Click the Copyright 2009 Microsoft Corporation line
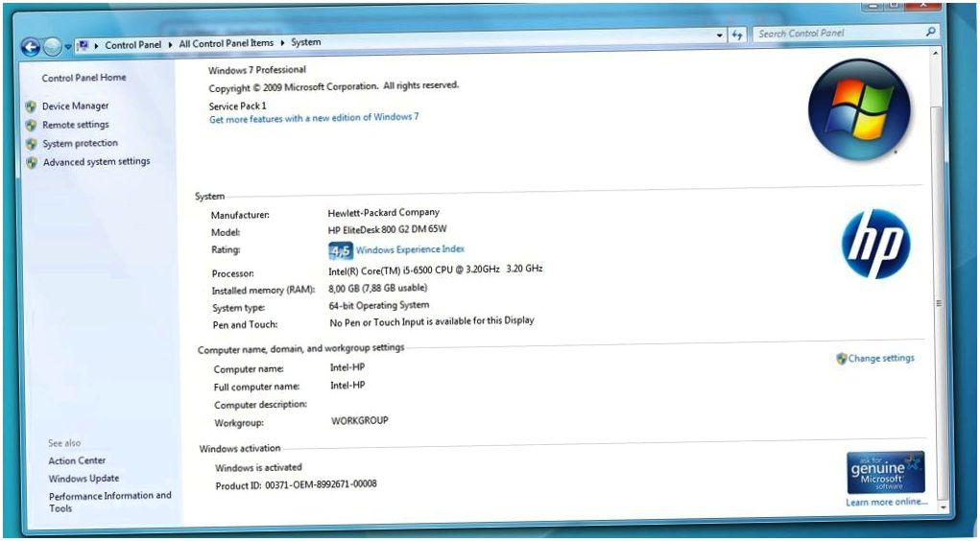Image resolution: width=980 pixels, height=541 pixels. [334, 87]
